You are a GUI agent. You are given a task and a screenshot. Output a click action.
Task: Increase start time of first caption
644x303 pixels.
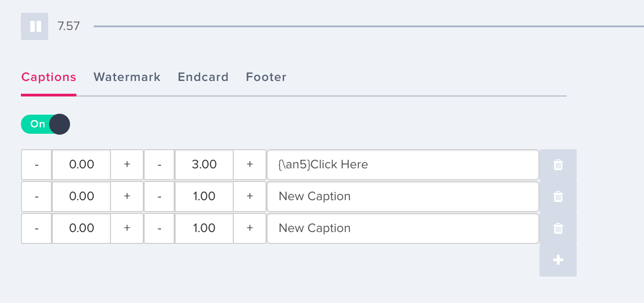[127, 164]
